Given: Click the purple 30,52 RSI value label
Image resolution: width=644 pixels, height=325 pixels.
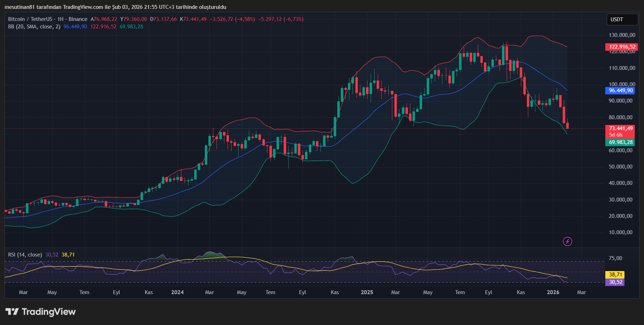Looking at the screenshot, I should (615, 282).
